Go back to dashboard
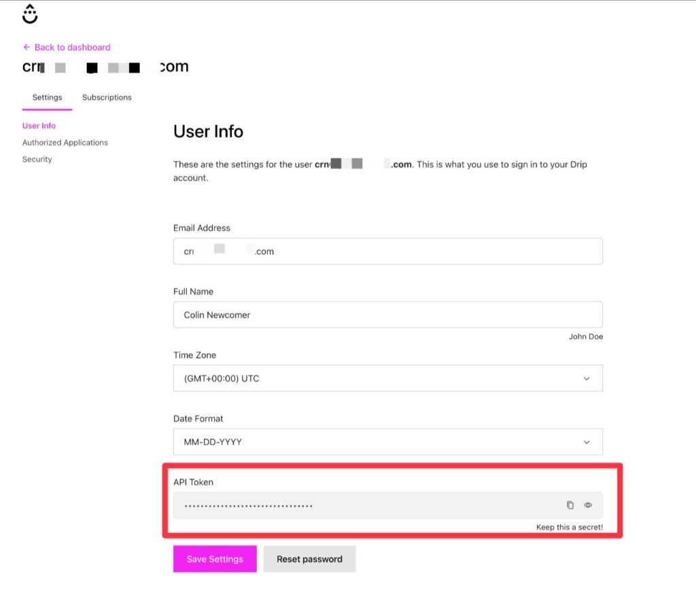Viewport: 696px width, 616px height. [67, 48]
